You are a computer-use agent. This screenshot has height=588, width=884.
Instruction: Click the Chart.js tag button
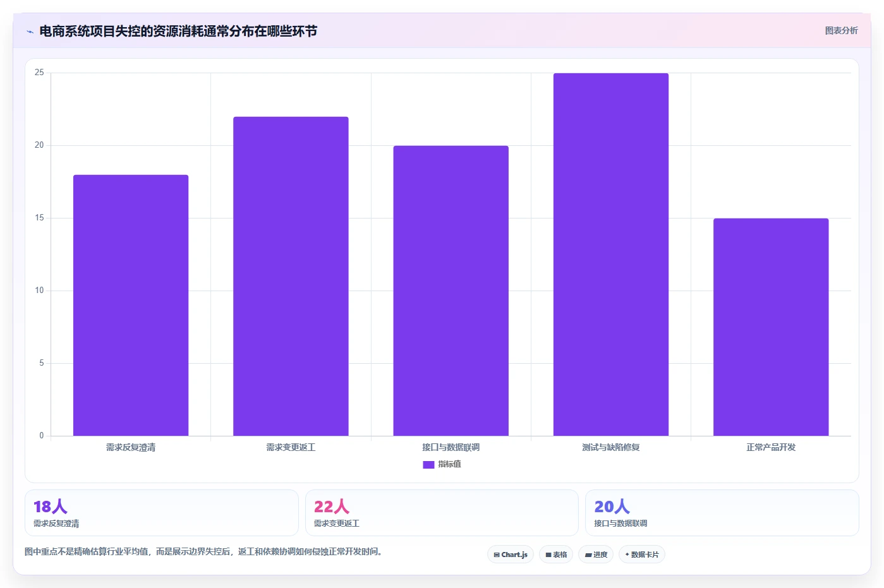point(511,555)
